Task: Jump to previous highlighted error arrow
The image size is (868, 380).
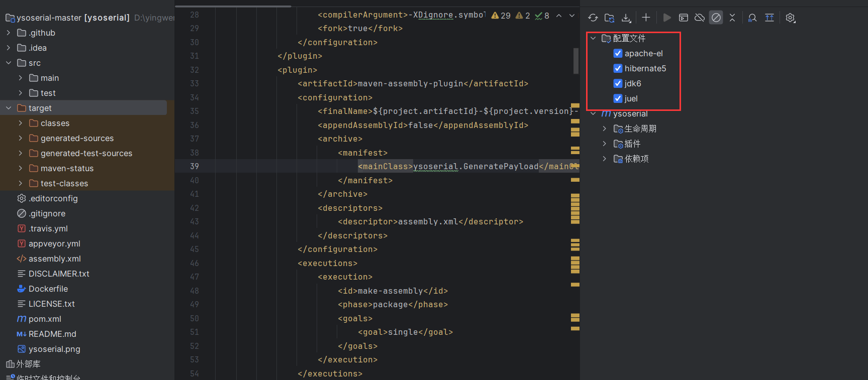Action: (559, 16)
